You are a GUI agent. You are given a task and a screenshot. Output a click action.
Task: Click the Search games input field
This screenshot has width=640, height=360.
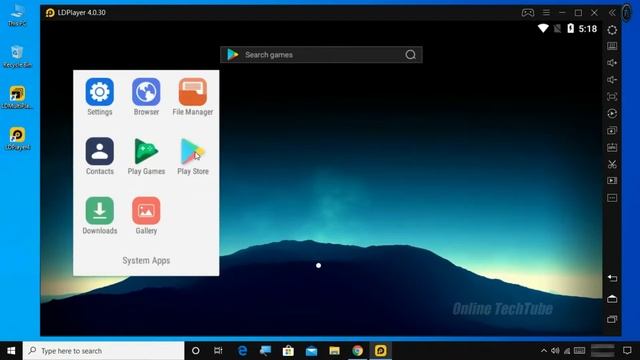coord(321,55)
